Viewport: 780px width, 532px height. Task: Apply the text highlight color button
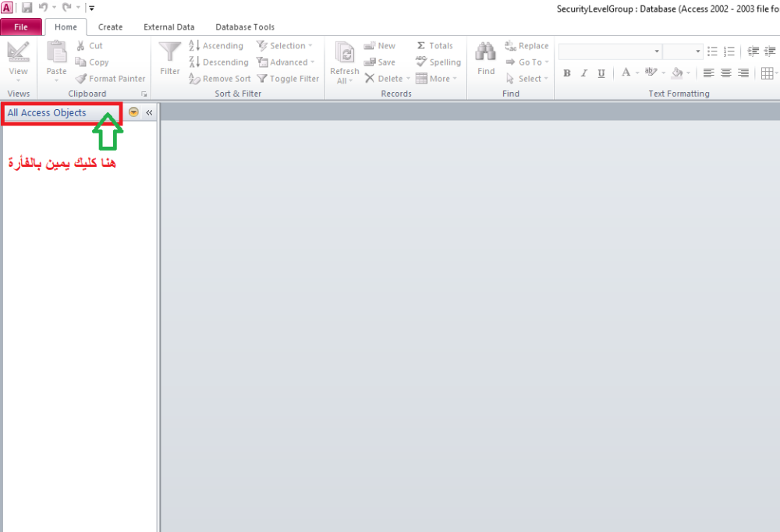click(x=651, y=73)
